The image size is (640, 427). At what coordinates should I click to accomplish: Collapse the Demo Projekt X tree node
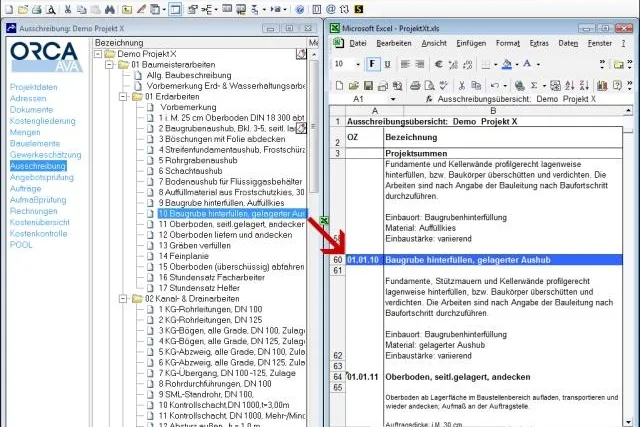(x=98, y=54)
